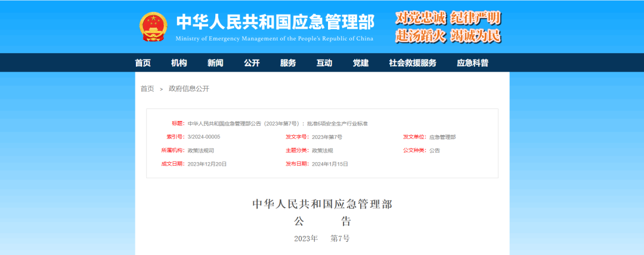Select subject category value 政策法规
Viewport: 644px width, 255px height.
pyautogui.click(x=323, y=151)
